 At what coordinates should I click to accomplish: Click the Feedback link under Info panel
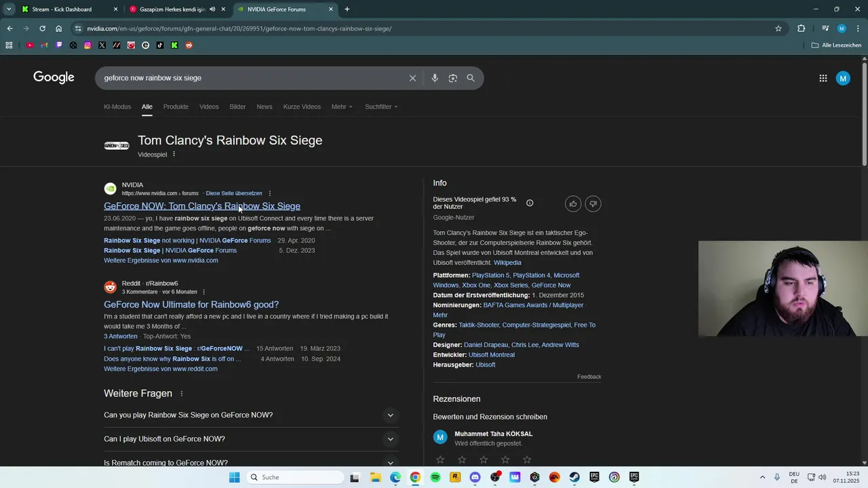click(589, 377)
